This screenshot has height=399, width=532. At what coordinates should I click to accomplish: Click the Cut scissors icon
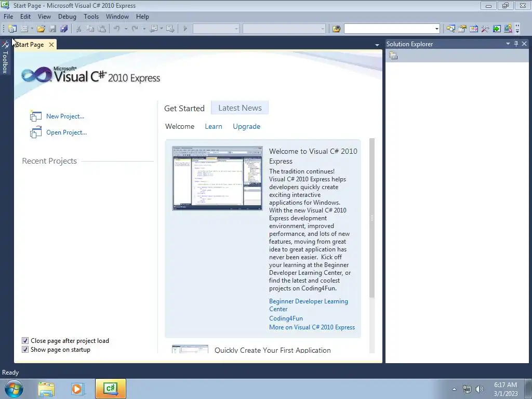79,29
